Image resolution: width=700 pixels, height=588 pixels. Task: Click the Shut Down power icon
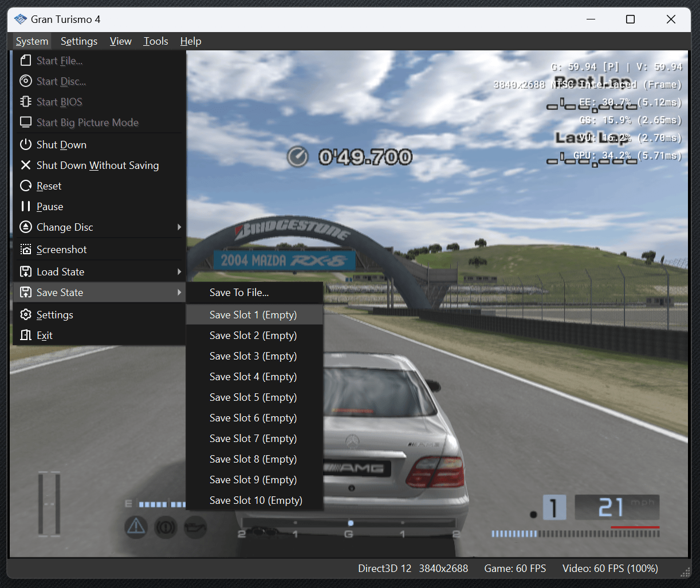pyautogui.click(x=25, y=145)
